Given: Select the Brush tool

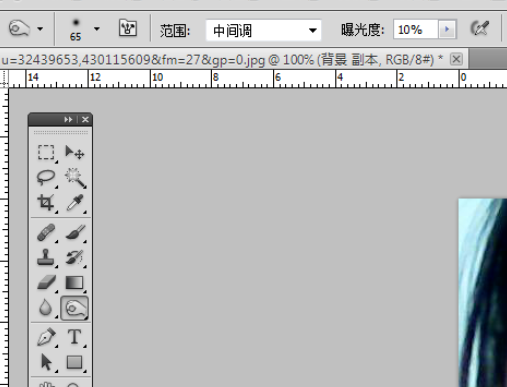Looking at the screenshot, I should pyautogui.click(x=75, y=232).
